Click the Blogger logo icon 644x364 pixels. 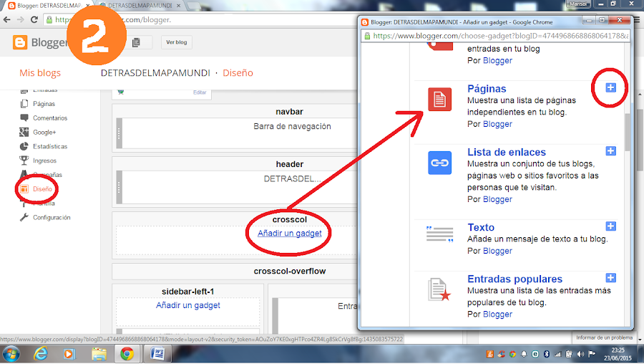pyautogui.click(x=20, y=42)
